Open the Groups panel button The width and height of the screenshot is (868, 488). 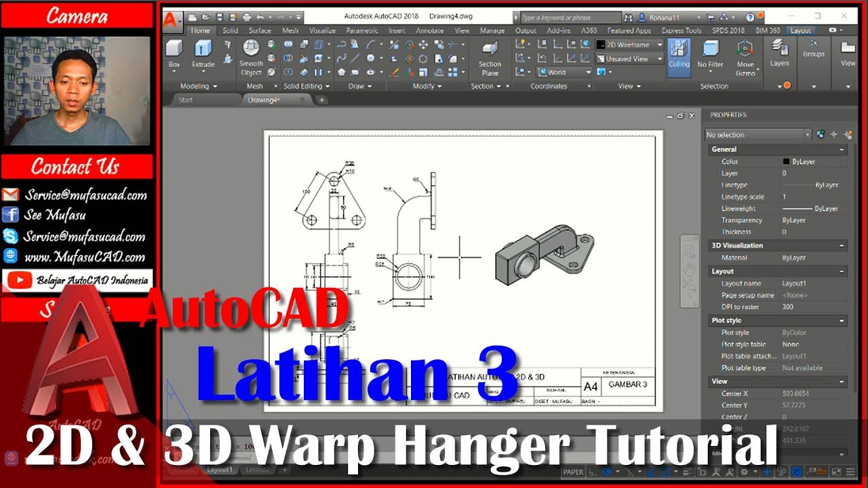813,49
